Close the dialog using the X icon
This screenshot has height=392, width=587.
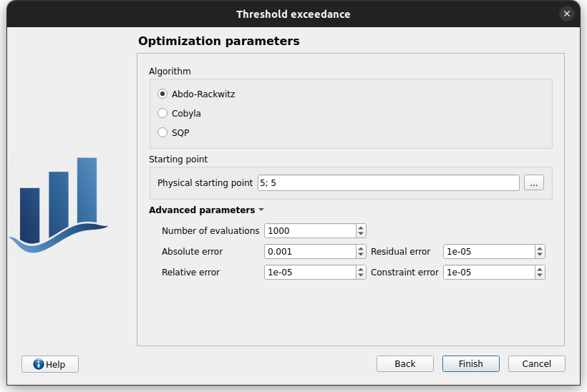pyautogui.click(x=567, y=14)
